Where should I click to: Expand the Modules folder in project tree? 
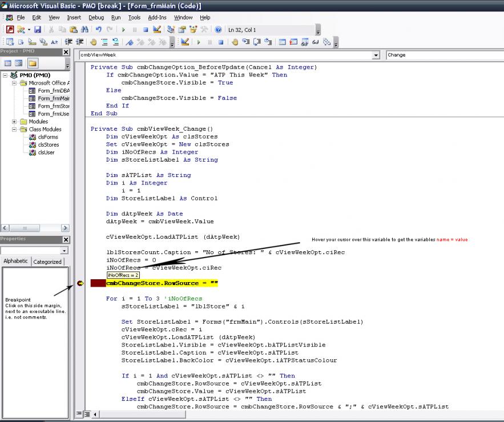point(14,122)
